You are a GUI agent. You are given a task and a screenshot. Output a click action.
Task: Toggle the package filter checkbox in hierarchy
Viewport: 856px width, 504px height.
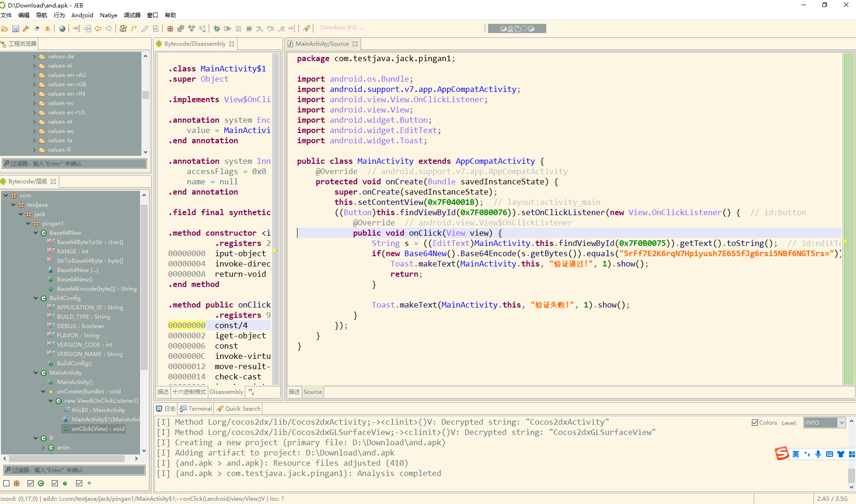pos(7,483)
